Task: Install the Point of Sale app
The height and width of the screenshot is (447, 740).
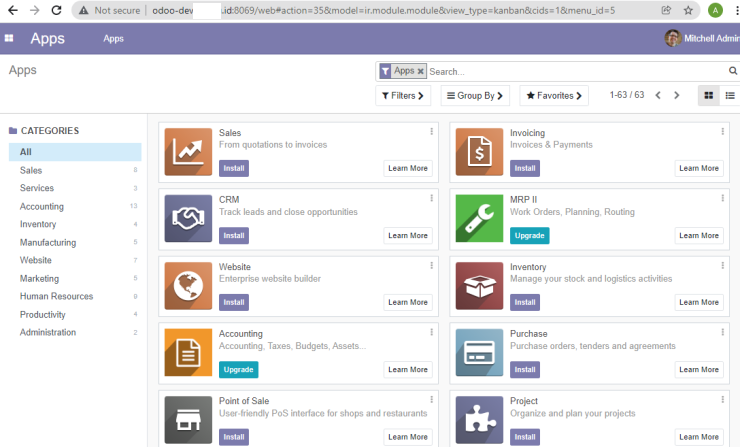Action: [x=234, y=437]
